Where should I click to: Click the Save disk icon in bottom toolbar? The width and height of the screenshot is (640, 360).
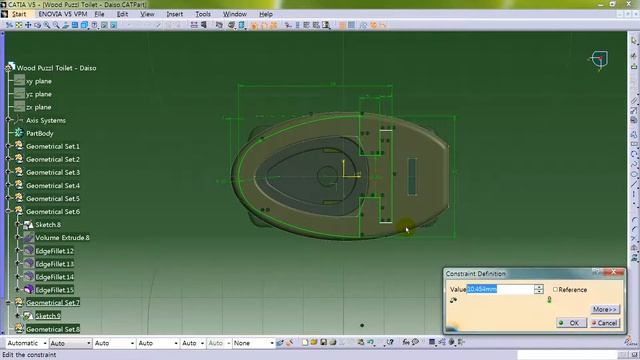[323, 342]
